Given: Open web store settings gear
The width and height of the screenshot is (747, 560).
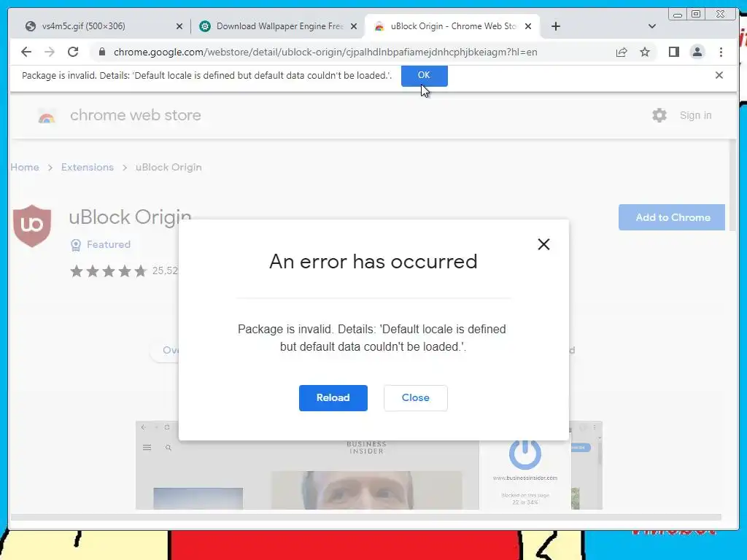Looking at the screenshot, I should [659, 115].
